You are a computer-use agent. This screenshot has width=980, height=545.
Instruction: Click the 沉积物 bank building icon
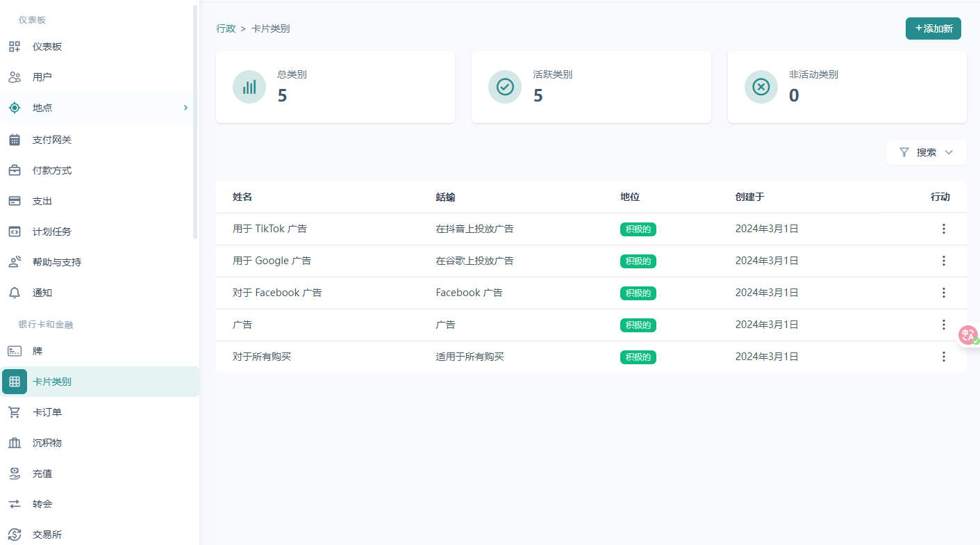(x=15, y=443)
